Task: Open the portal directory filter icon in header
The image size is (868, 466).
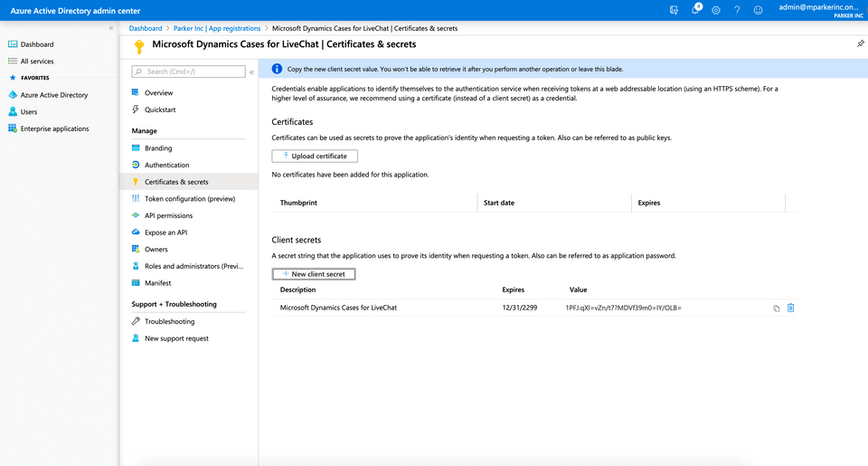Action: pos(674,10)
